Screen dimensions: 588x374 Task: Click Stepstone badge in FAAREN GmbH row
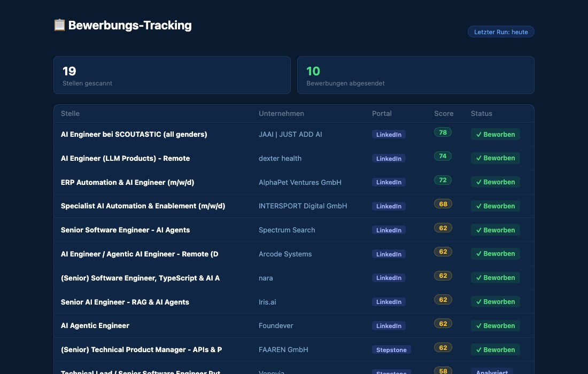coord(391,349)
